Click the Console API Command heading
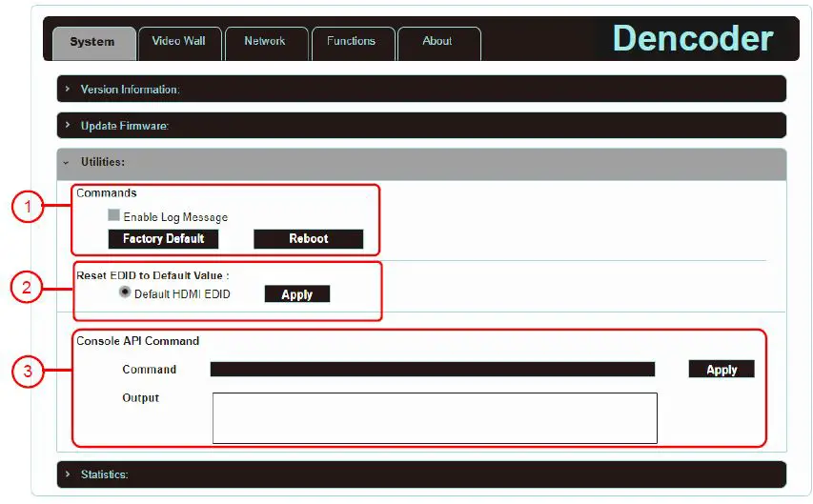Screen dimensions: 813x504 click(x=138, y=341)
